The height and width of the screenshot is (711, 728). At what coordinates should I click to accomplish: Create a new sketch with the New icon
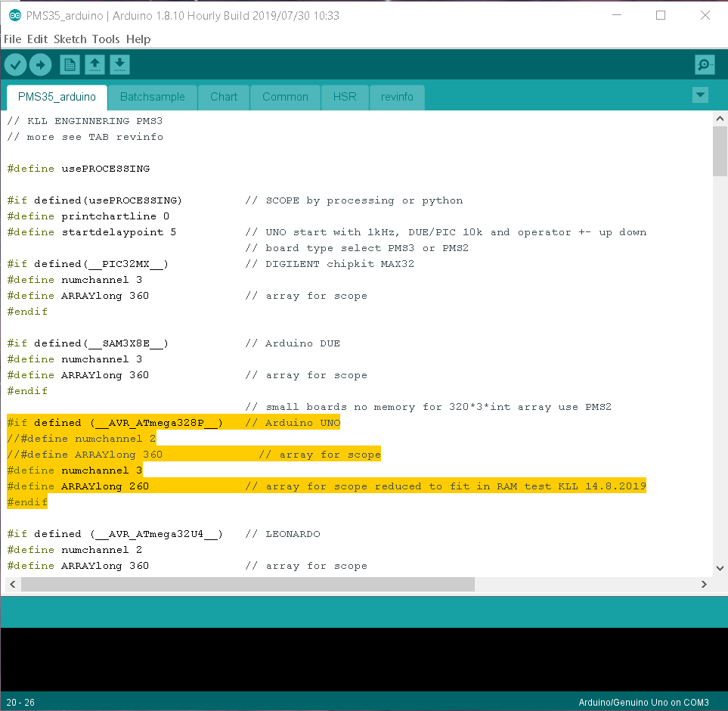[70, 65]
